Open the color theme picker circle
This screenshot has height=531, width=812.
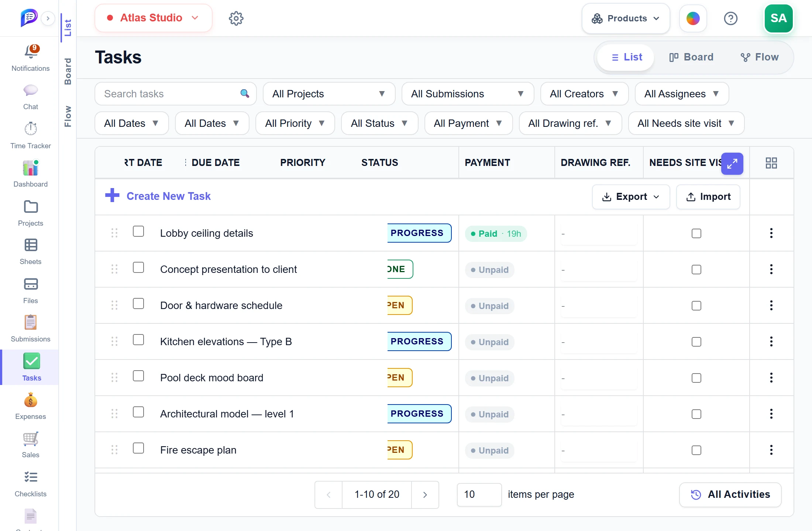(x=693, y=18)
